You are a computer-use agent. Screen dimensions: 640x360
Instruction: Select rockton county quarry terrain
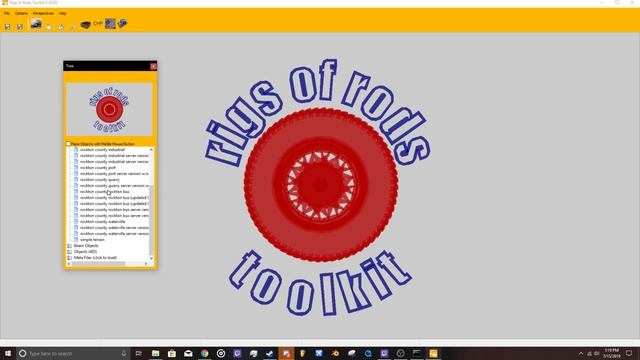(100, 180)
